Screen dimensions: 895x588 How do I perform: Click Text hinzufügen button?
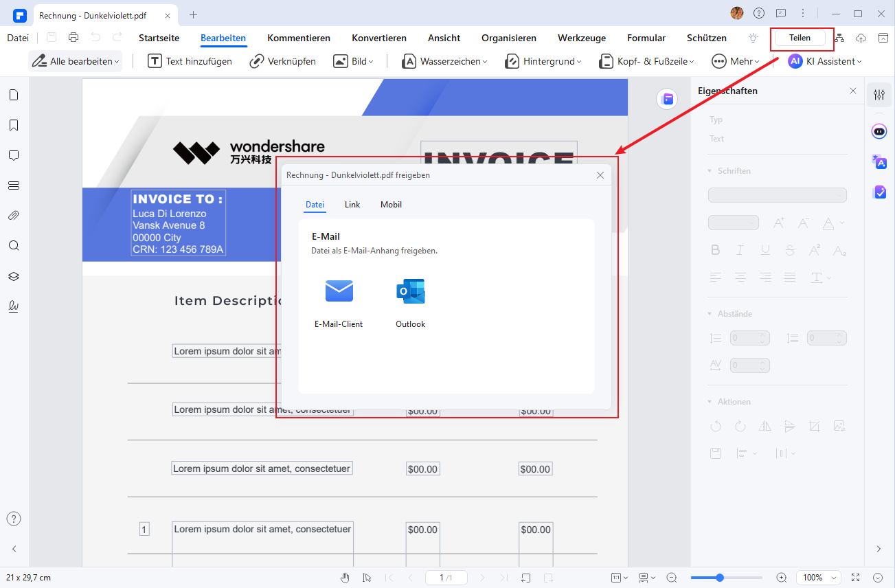point(190,61)
